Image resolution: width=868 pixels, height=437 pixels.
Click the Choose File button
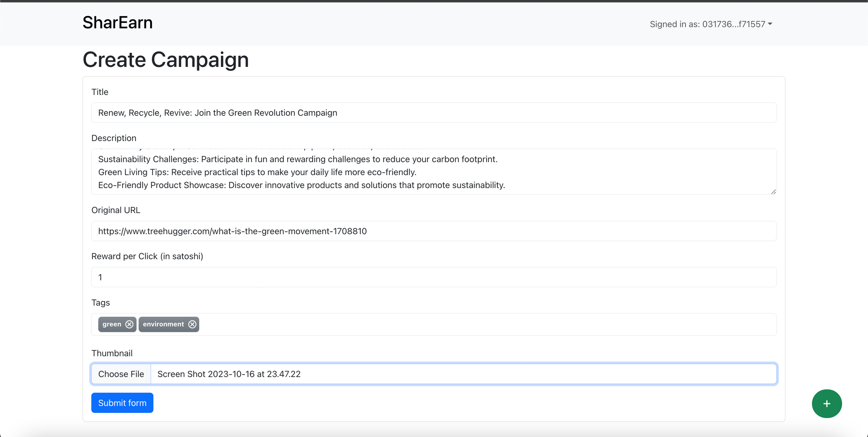coord(121,374)
